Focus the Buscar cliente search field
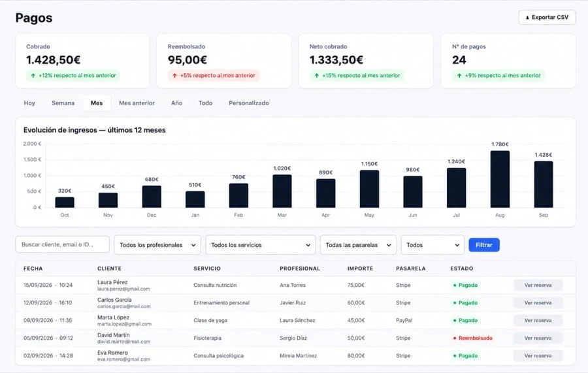Image resolution: width=588 pixels, height=373 pixels. (62, 244)
